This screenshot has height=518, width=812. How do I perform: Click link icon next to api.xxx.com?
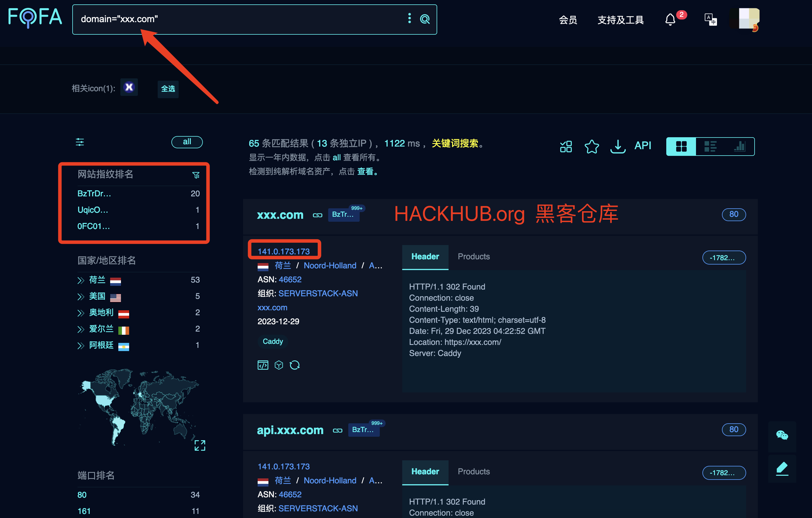click(338, 430)
